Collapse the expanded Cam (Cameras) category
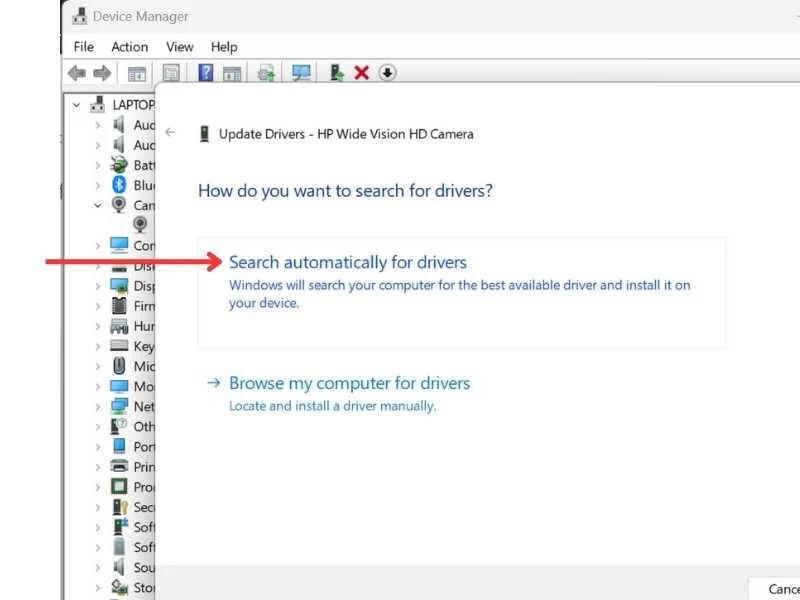 [97, 206]
